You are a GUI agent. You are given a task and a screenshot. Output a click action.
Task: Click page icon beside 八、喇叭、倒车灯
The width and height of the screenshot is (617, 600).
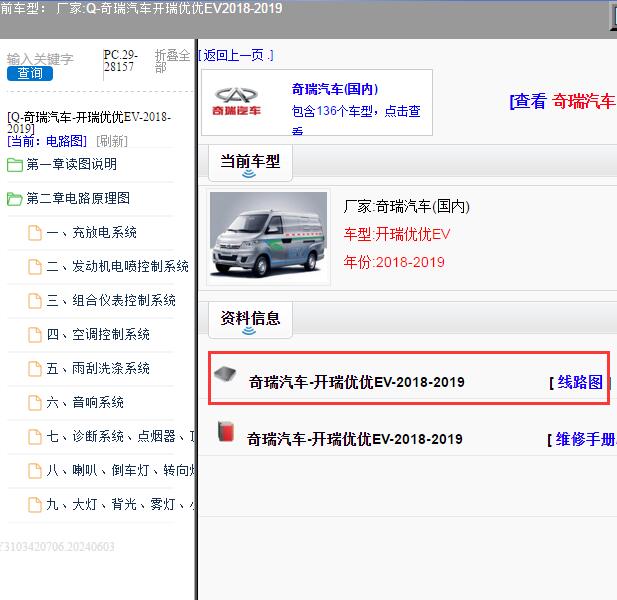(35, 471)
